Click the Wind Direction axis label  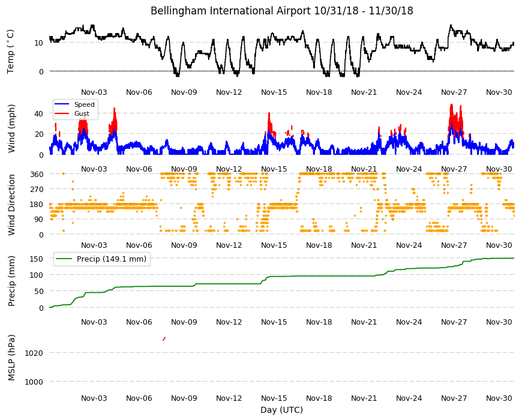[x=11, y=205]
